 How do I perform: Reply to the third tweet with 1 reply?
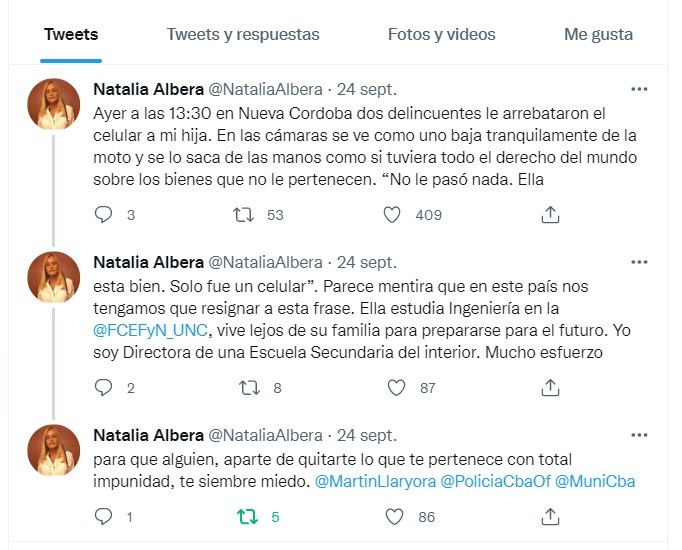click(103, 516)
